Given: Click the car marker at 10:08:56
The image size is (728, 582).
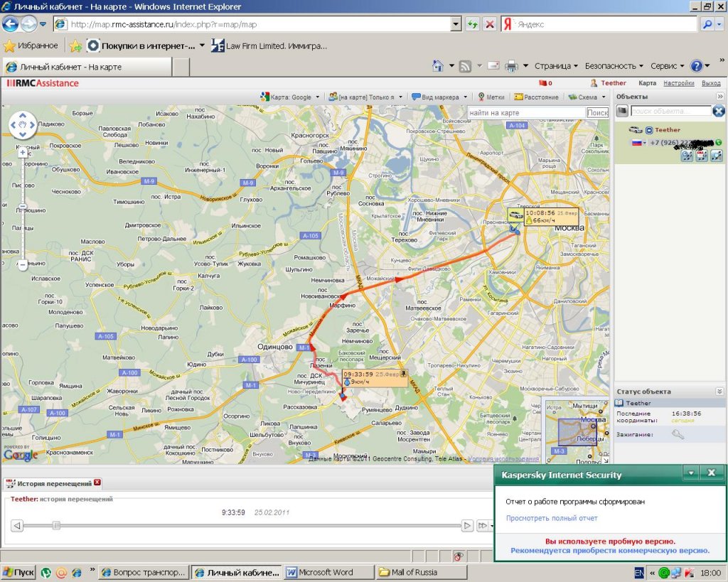Looking at the screenshot, I should pos(516,215).
